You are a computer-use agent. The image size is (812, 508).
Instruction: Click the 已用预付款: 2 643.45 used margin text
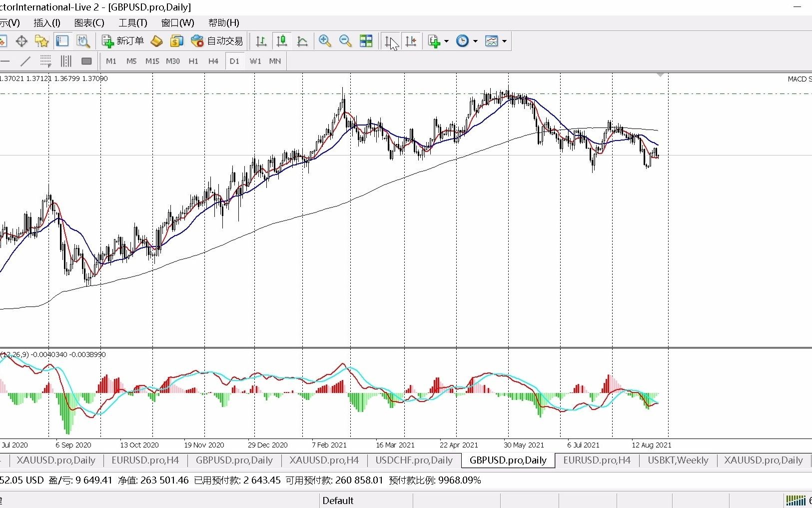coord(237,480)
